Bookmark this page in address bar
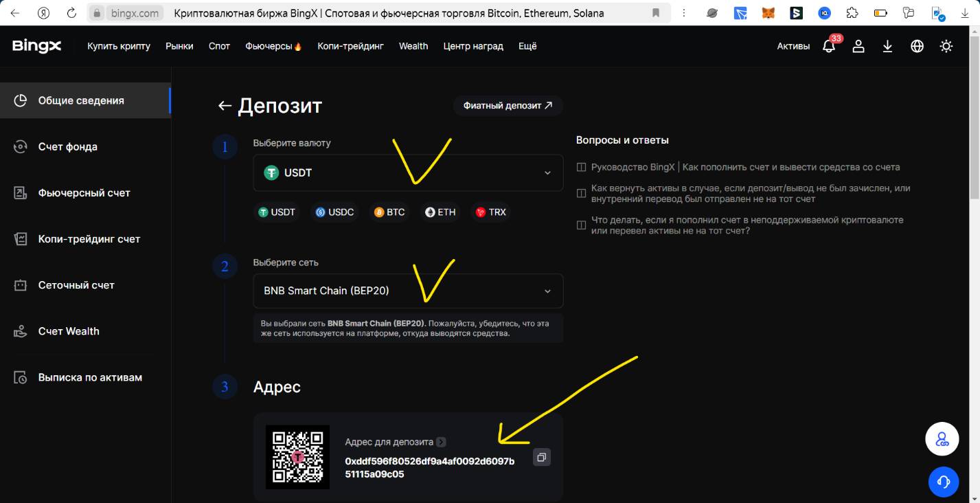Image resolution: width=980 pixels, height=503 pixels. coord(656,13)
